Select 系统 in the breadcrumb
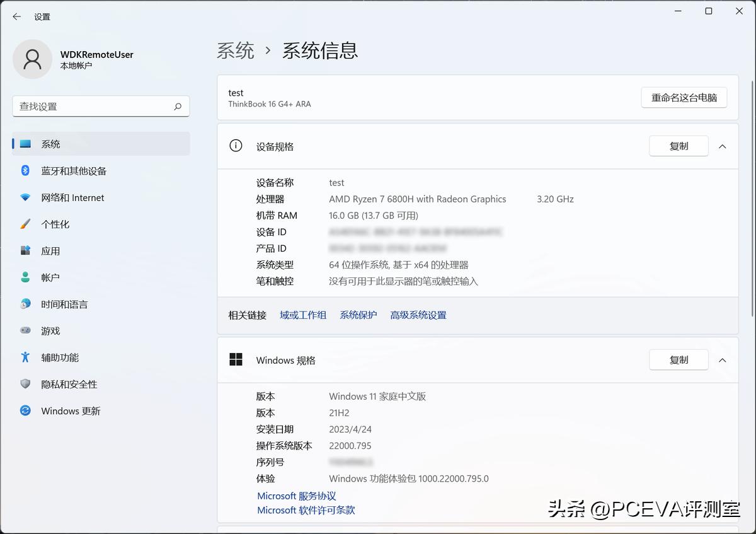 tap(236, 51)
